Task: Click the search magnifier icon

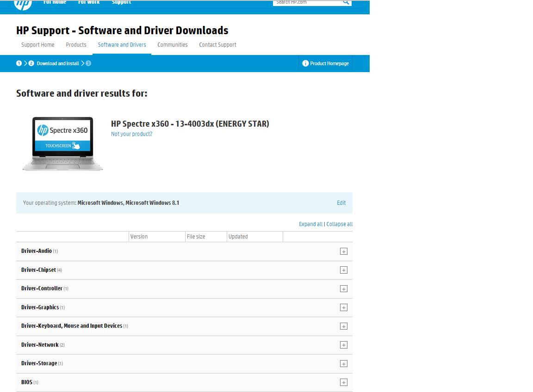Action: [x=346, y=2]
